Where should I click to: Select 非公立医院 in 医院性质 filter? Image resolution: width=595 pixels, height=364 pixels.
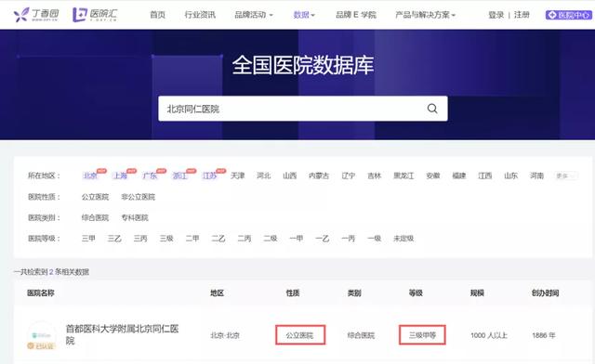139,197
